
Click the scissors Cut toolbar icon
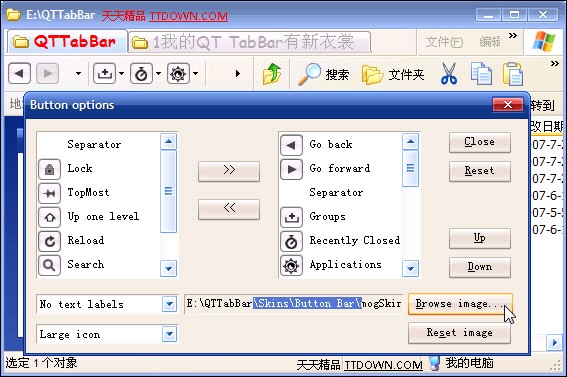449,74
